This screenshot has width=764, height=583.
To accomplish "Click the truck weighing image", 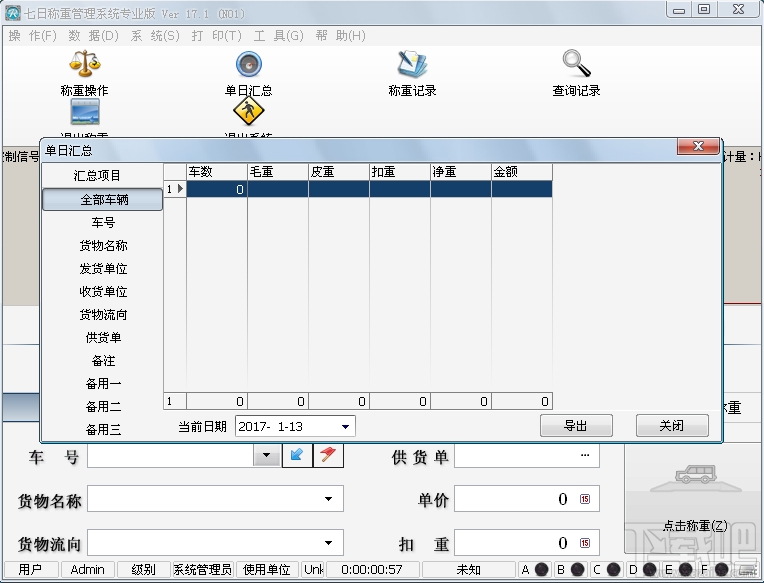I will 696,478.
